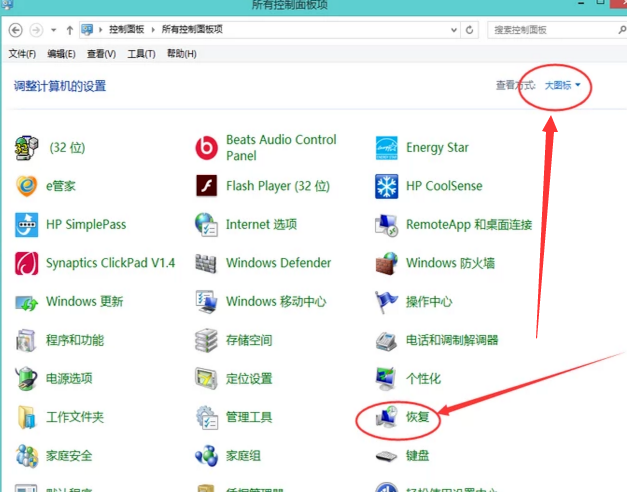Click the 电源选项 label
The width and height of the screenshot is (627, 492).
tap(69, 378)
